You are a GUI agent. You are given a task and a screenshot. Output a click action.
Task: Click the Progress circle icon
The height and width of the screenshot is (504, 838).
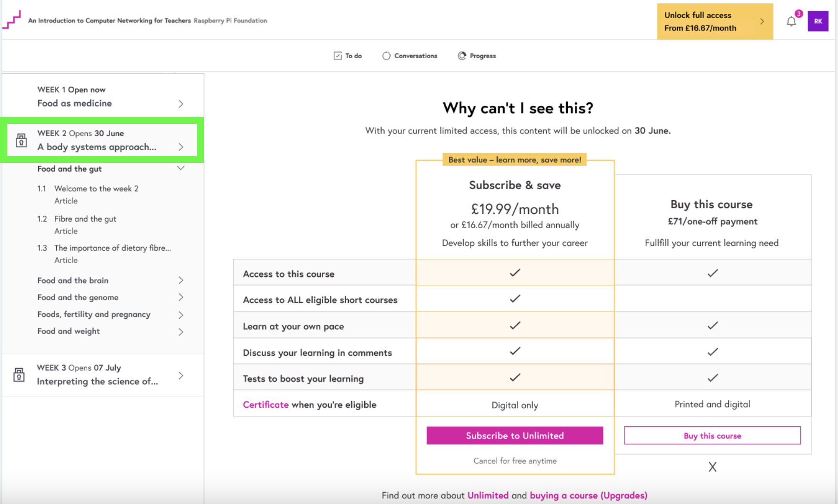point(461,56)
